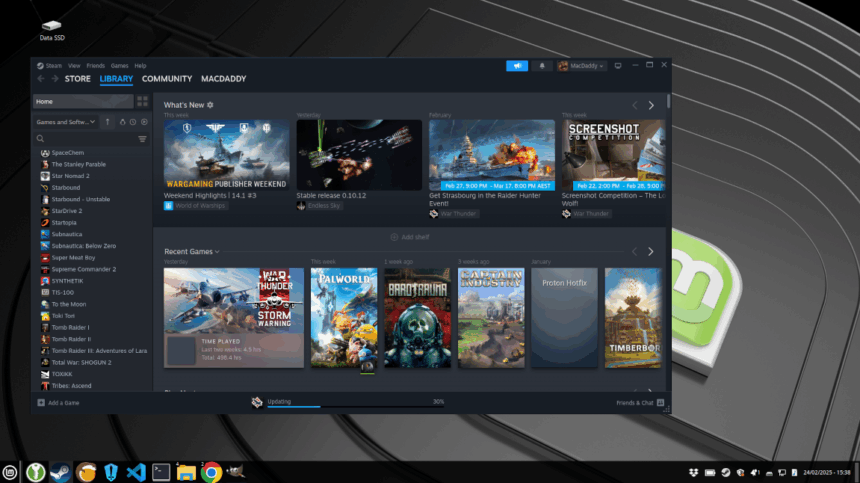
Task: Open What's New settings gear
Action: 210,105
